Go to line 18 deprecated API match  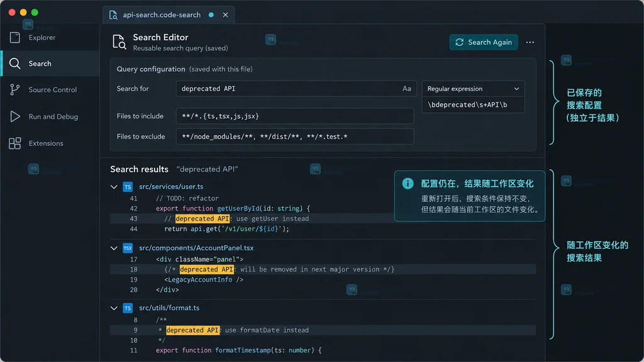tap(206, 270)
